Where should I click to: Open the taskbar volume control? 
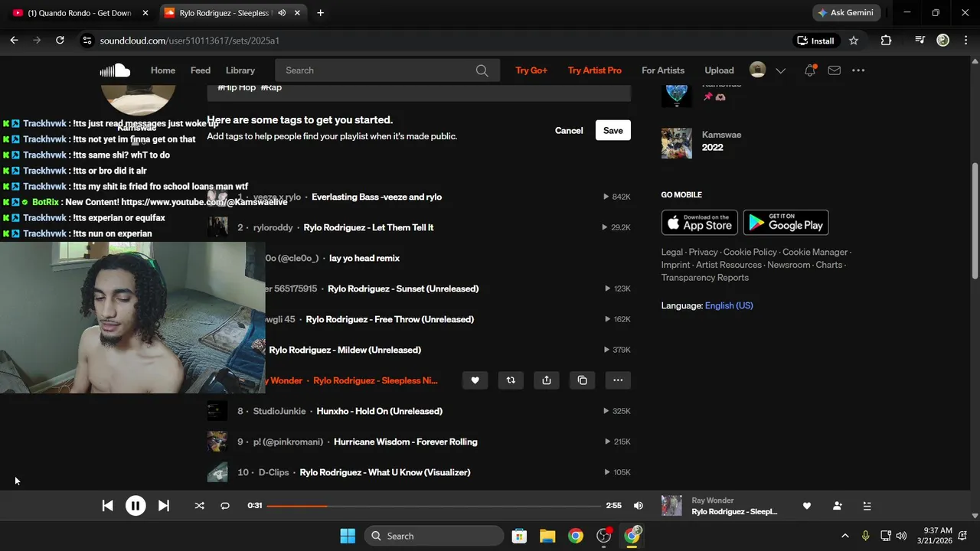901,536
